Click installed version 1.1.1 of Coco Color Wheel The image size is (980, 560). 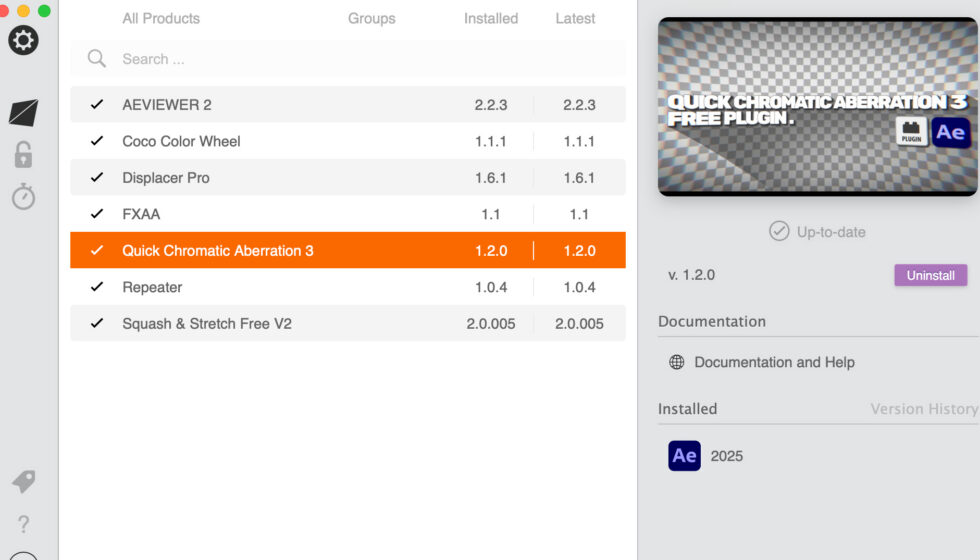point(491,142)
